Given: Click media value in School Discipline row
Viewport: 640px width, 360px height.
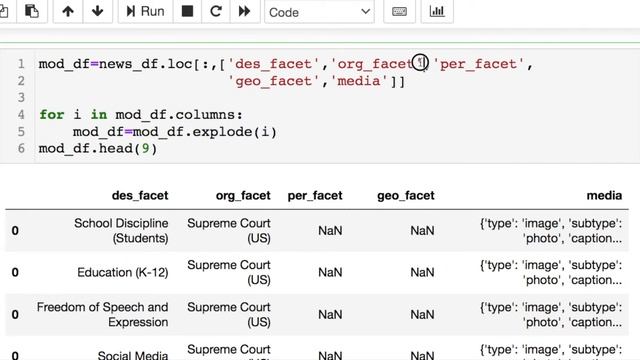Looking at the screenshot, I should click(551, 231).
